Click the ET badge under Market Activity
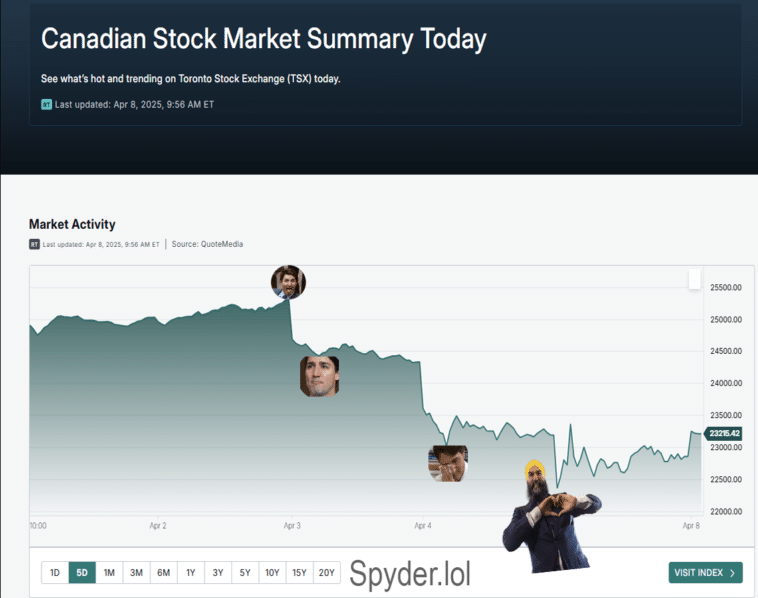This screenshot has width=758, height=598. pyautogui.click(x=34, y=244)
